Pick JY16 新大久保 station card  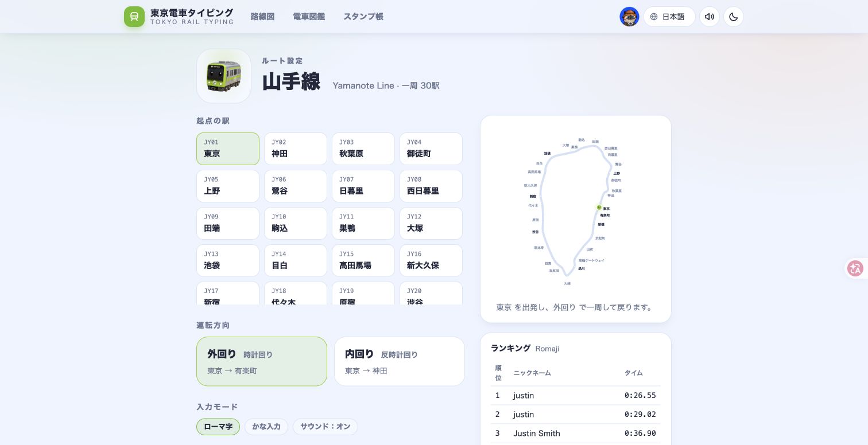click(431, 260)
